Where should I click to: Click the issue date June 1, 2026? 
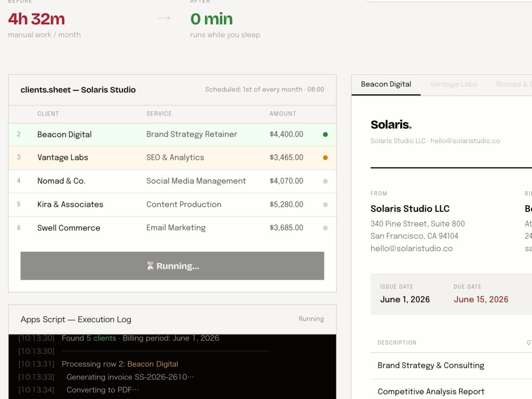405,299
